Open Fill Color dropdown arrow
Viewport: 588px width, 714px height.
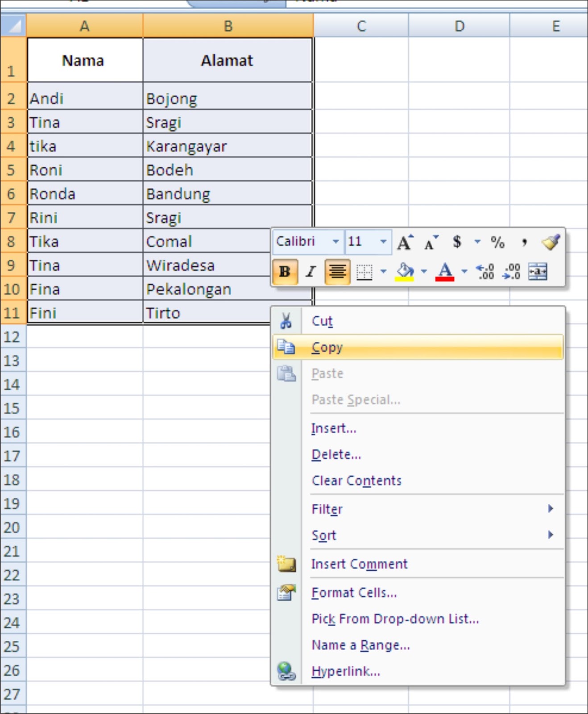(x=424, y=271)
